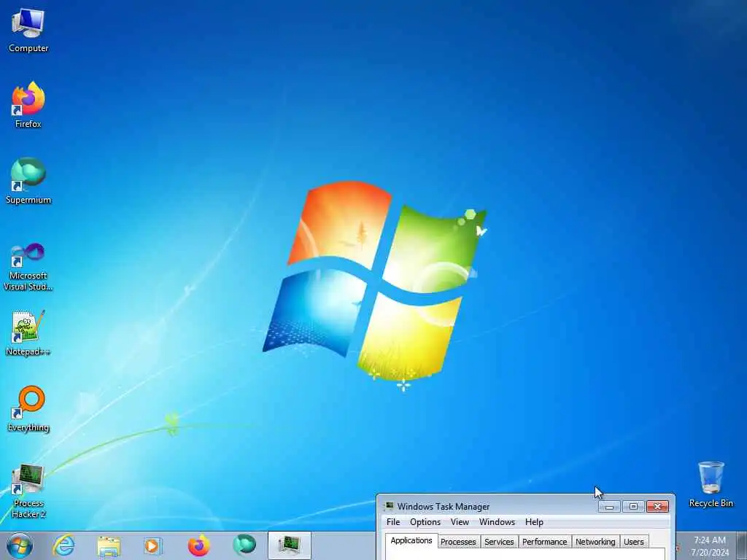
Task: Open the View menu in Task Manager
Action: 460,522
